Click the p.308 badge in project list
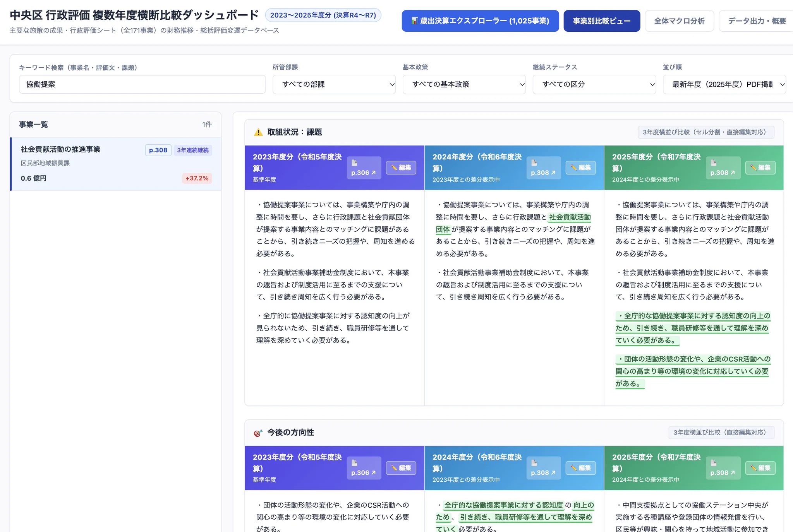This screenshot has width=793, height=532. 158,150
